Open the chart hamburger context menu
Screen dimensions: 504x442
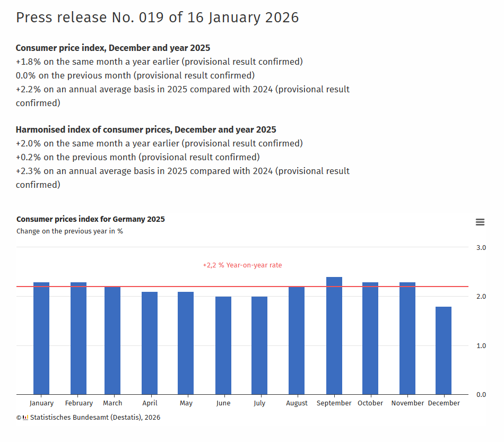(x=480, y=222)
